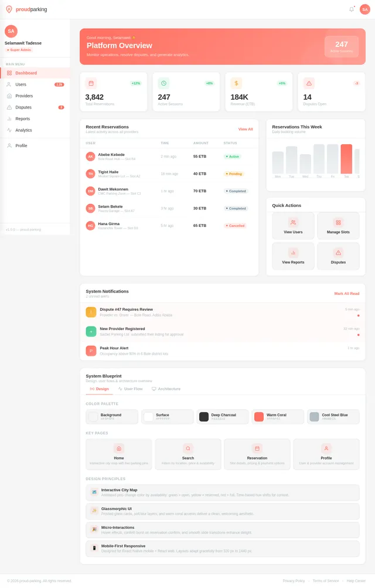The height and width of the screenshot is (588, 375).
Task: Click the View Reports quick action
Action: pos(293,256)
